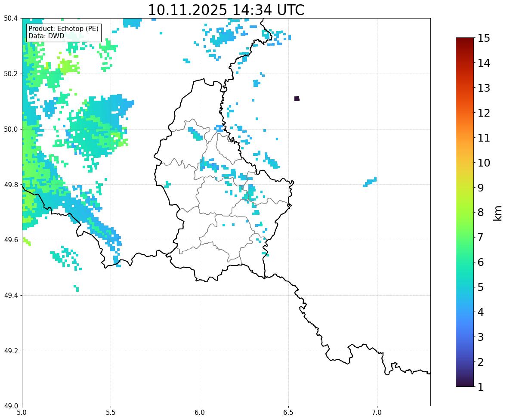507x420 pixels.
Task: Click the y-axis label 49.0
Action: (11, 406)
